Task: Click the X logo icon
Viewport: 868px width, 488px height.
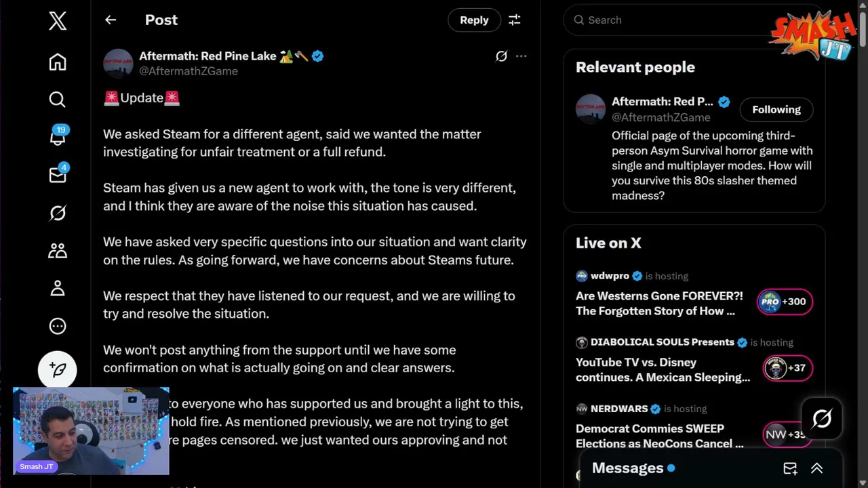Action: tap(58, 20)
